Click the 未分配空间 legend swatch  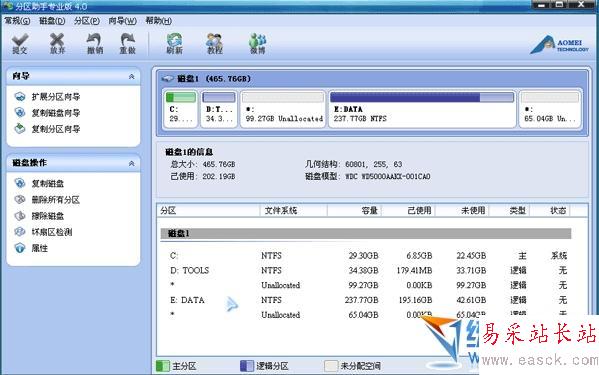pos(331,366)
